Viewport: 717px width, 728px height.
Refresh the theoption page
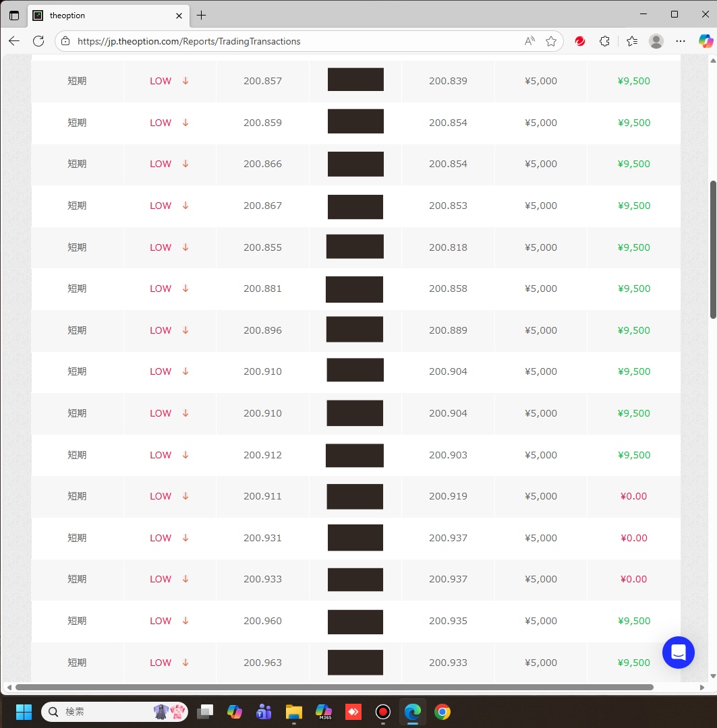tap(38, 41)
